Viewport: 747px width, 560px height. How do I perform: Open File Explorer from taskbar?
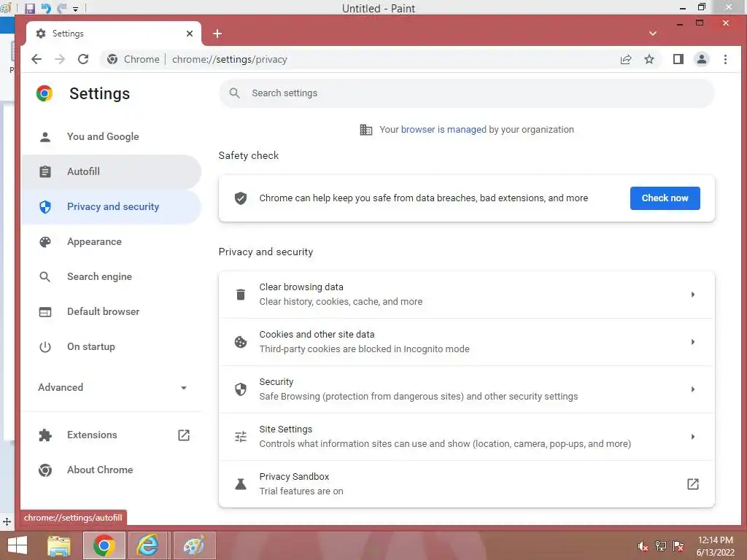coord(59,545)
